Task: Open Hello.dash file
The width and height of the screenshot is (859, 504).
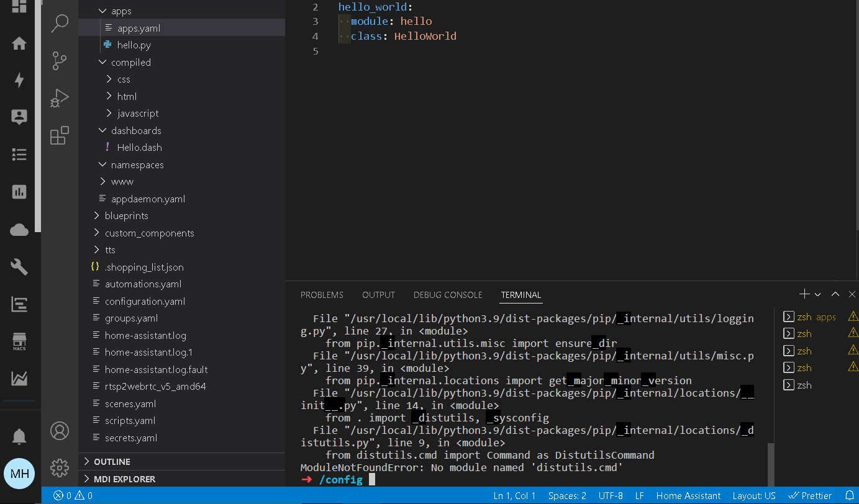Action: pyautogui.click(x=140, y=148)
